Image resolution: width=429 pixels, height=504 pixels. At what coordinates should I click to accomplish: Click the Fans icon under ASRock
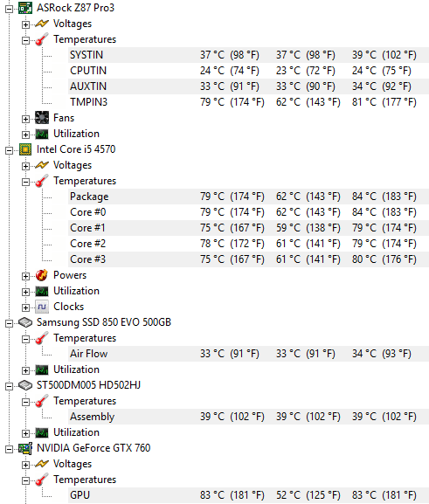[x=42, y=118]
